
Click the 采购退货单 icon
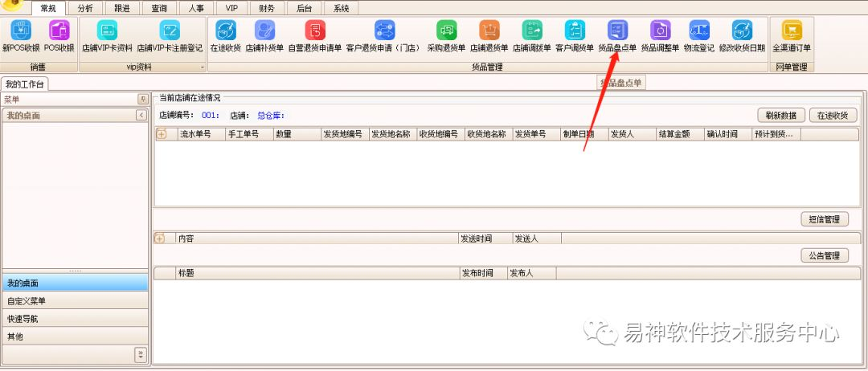[x=446, y=36]
